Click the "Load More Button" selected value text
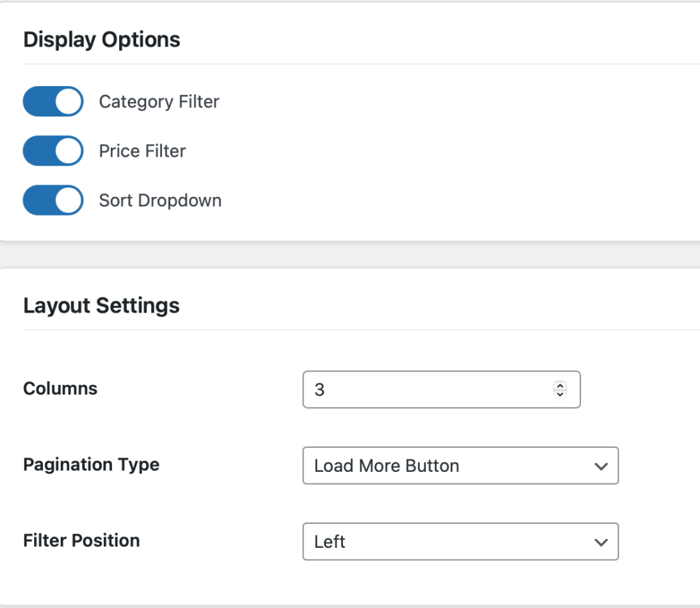Viewport: 700px width, 608px height. point(386,466)
